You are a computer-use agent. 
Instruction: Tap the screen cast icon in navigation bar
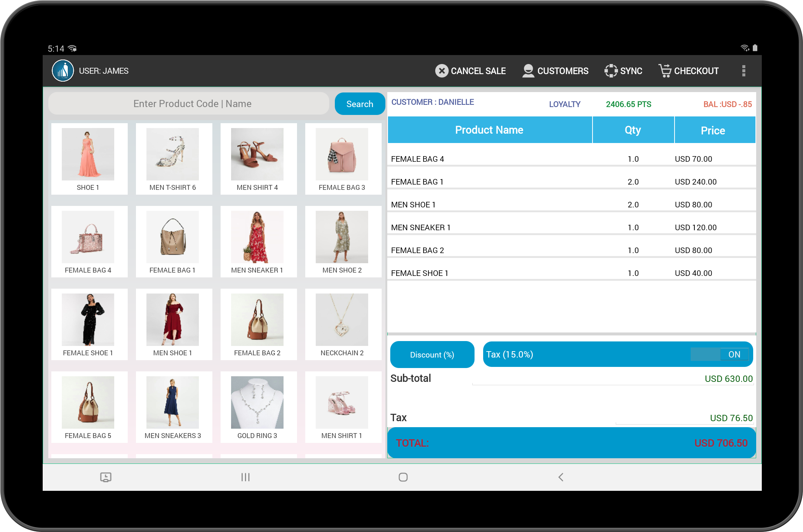coord(106,477)
